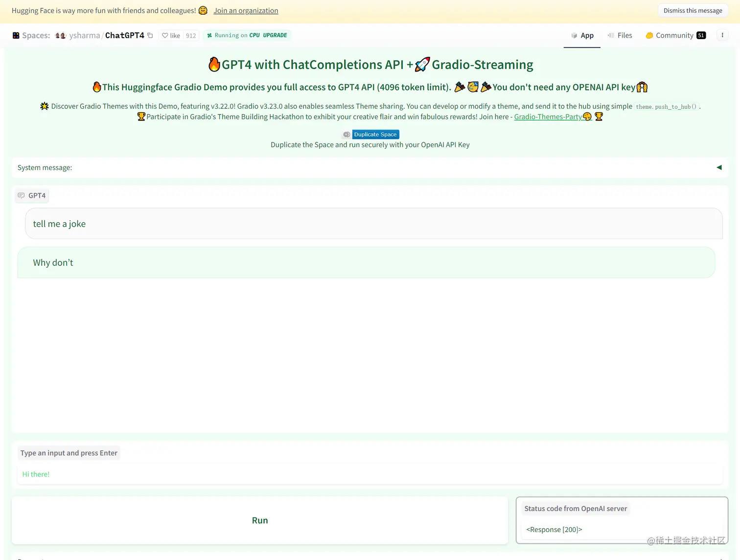Screen dimensions: 740x560
Task: Click the Join an organization link
Action: point(246,10)
